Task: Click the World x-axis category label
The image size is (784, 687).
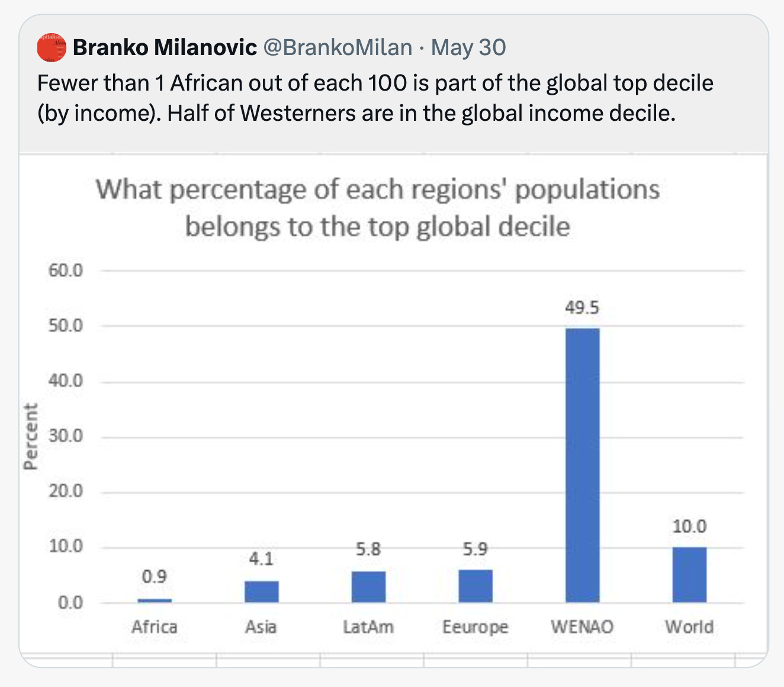Action: coord(689,627)
